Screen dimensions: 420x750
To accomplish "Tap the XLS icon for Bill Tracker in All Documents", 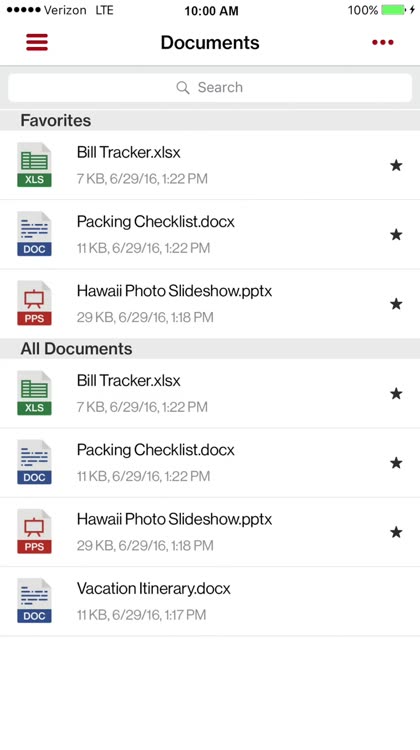I will [34, 393].
